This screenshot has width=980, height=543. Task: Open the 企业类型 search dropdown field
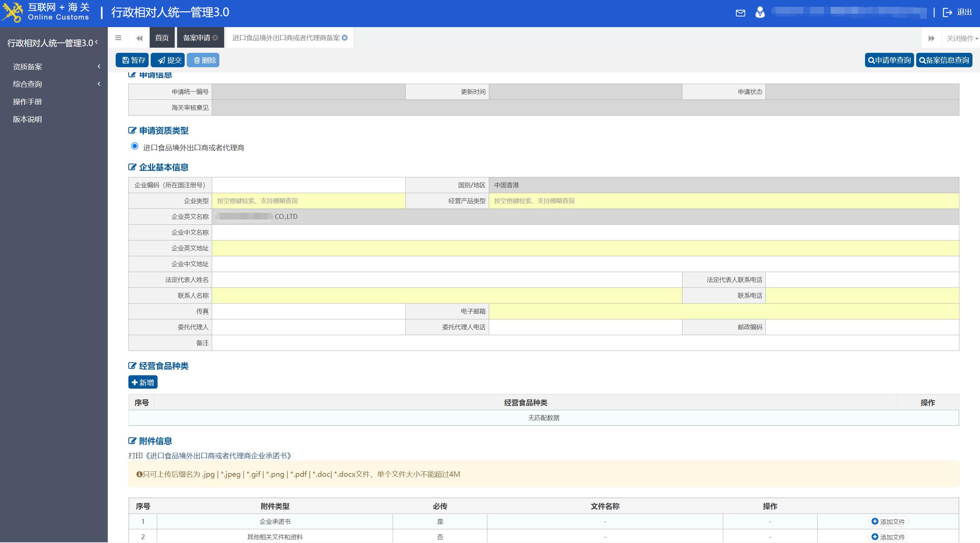coord(308,201)
